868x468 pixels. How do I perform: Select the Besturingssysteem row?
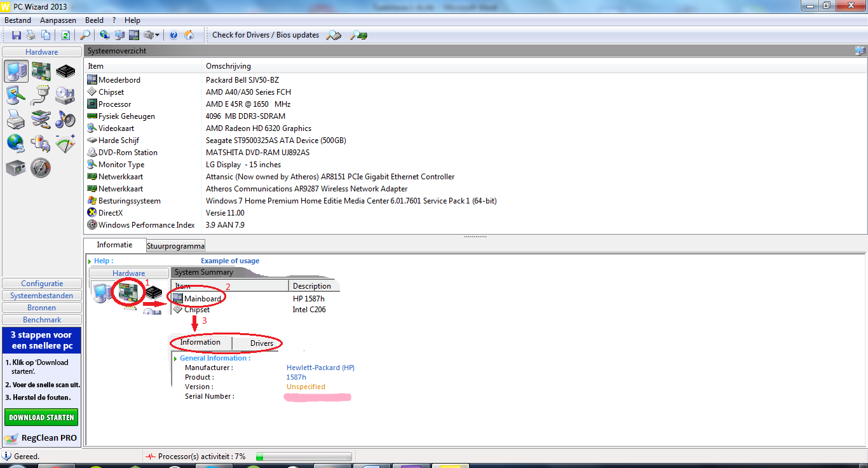[x=475, y=201]
